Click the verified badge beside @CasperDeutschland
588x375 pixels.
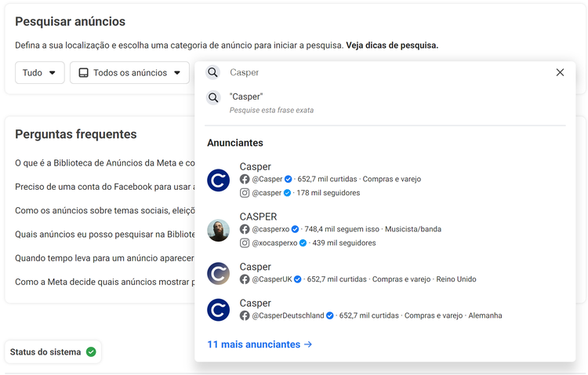tap(330, 315)
